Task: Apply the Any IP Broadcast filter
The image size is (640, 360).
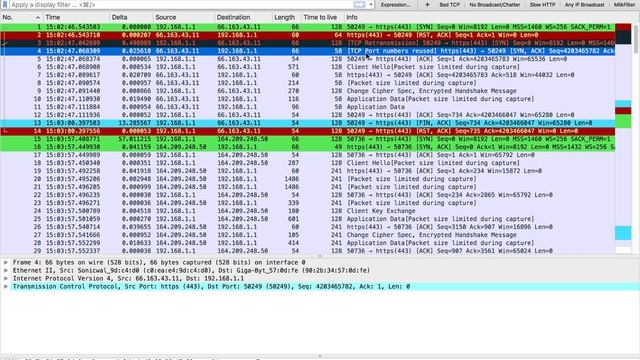Action: (x=584, y=4)
